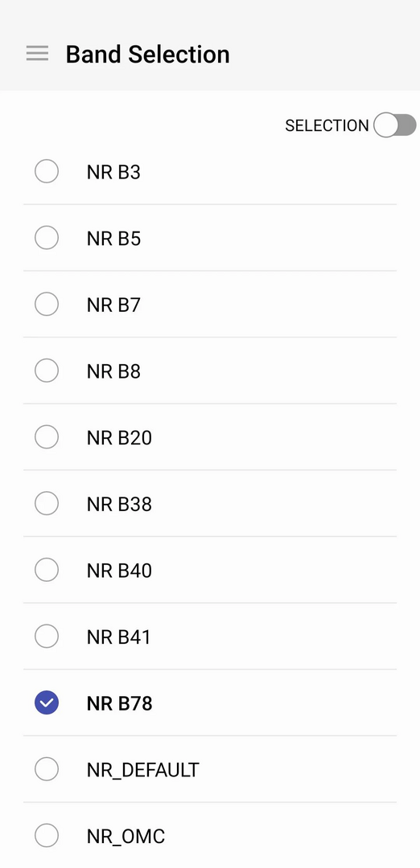Select the NR B3 radio button

47,172
